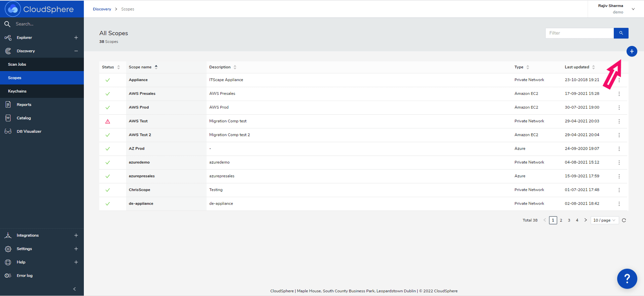
Task: Expand the Explorer menu with the plus sign
Action: coord(76,38)
